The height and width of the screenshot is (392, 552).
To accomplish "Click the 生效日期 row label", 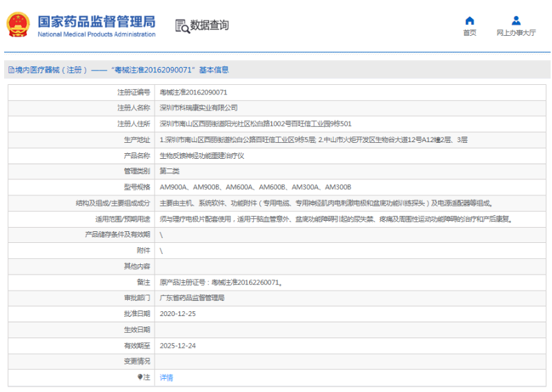I will tap(137, 330).
